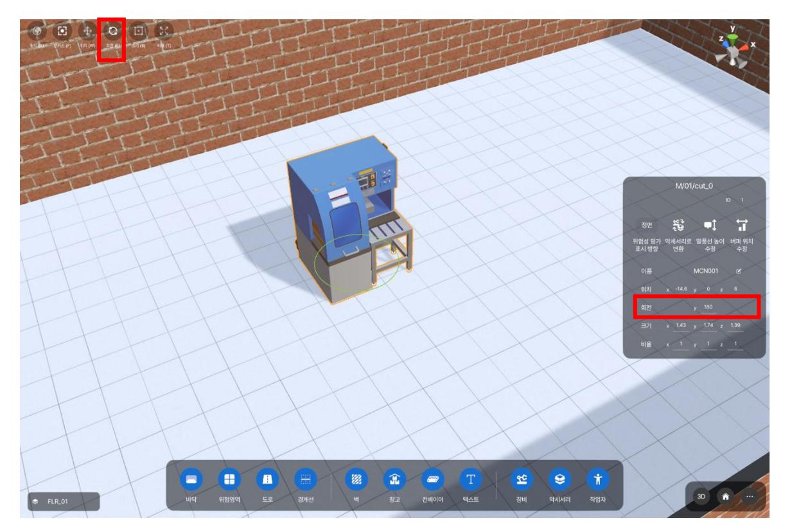Click the XYZ axis orientation gizmo
Viewport: 792px width, 532px height.
[x=736, y=47]
